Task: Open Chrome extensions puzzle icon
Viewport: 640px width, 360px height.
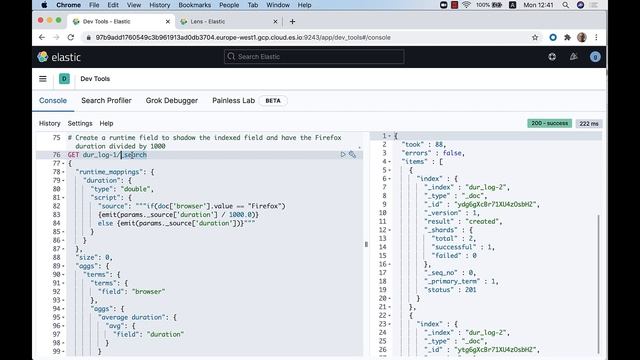Action: (x=567, y=37)
